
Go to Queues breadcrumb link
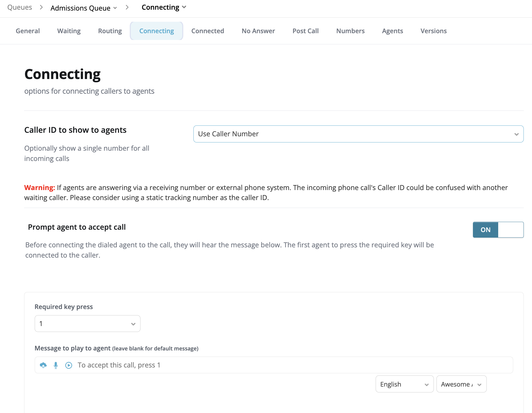(20, 7)
